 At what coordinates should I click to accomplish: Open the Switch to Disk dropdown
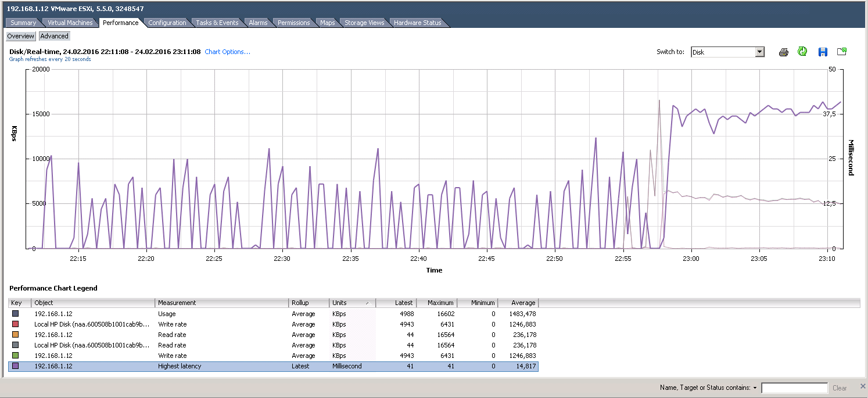[x=759, y=52]
